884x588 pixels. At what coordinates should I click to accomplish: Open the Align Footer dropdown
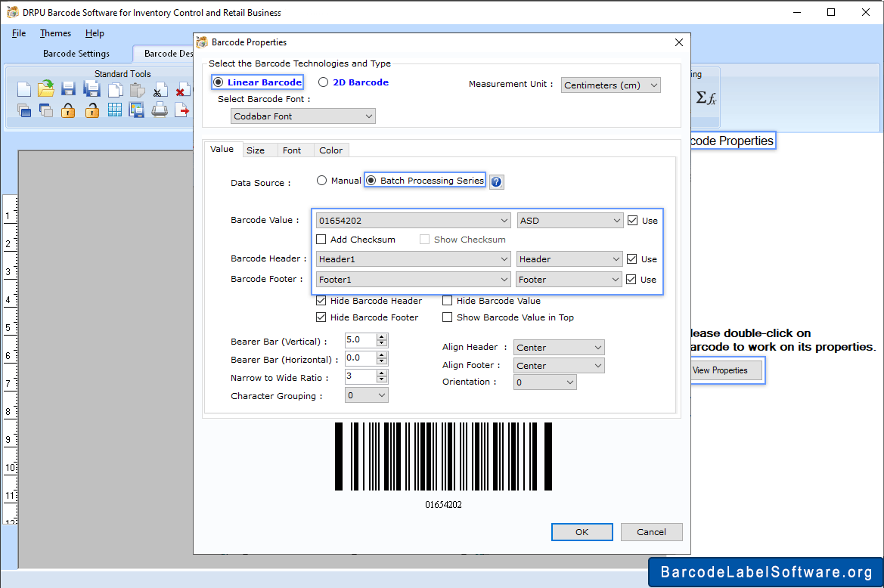(x=559, y=366)
